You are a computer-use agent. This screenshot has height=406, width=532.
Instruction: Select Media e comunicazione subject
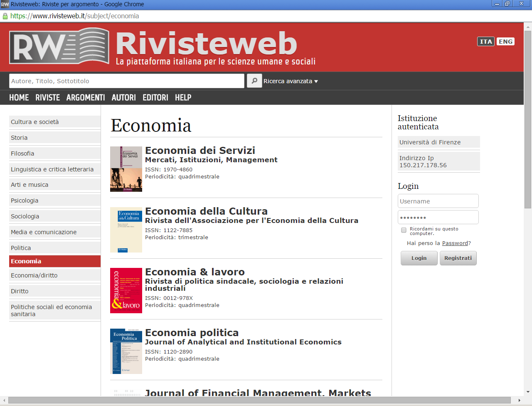[x=55, y=232]
